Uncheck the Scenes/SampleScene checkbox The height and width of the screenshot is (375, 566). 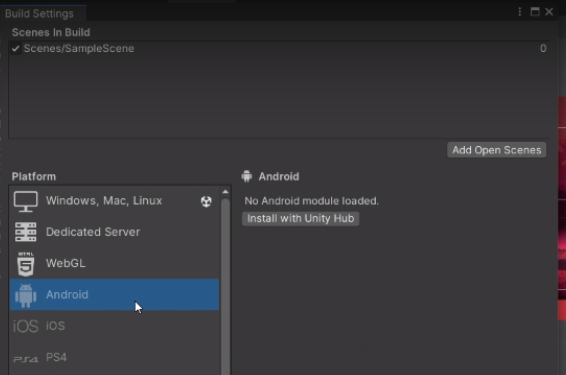pyautogui.click(x=16, y=48)
